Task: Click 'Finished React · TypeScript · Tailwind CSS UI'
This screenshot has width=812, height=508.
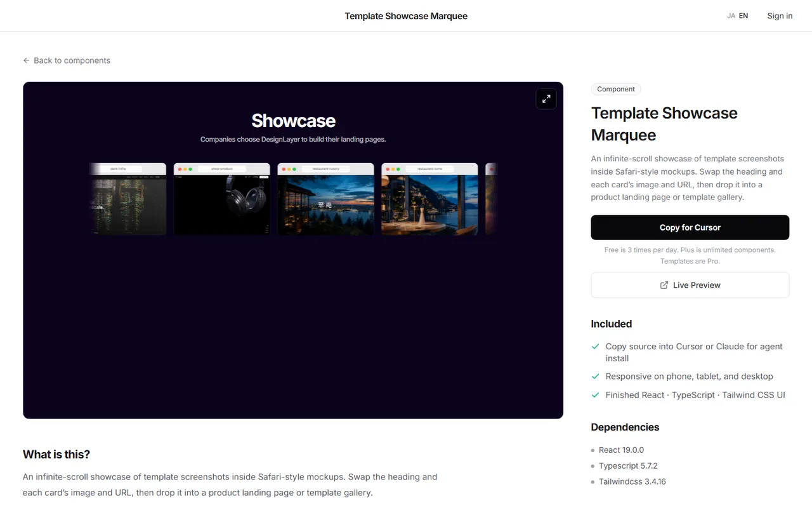Action: (695, 395)
